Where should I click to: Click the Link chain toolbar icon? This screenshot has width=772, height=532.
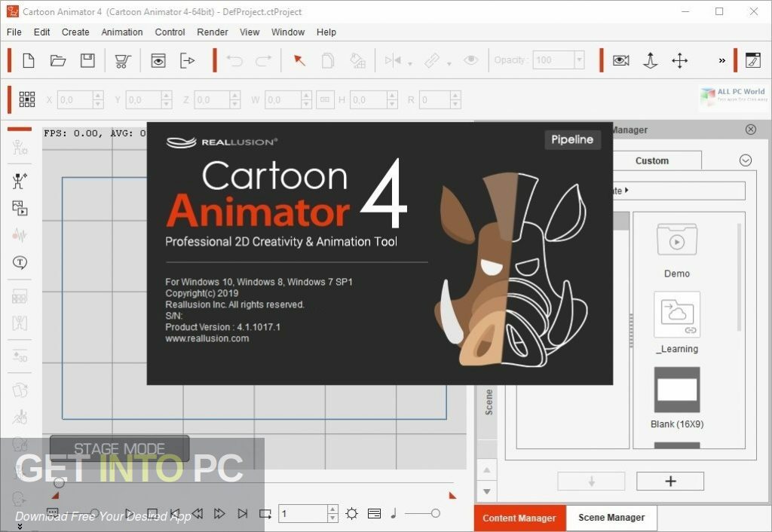[x=432, y=60]
